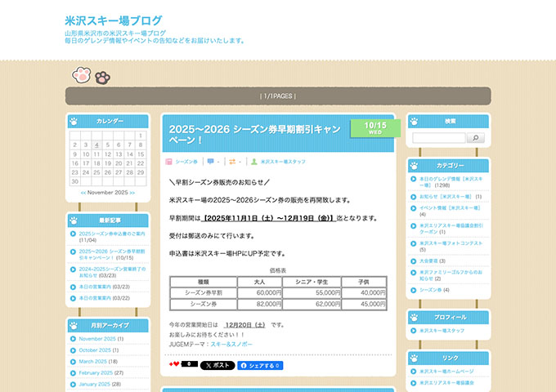Click author 米沢スキー場スタッフ under post title

(283, 162)
